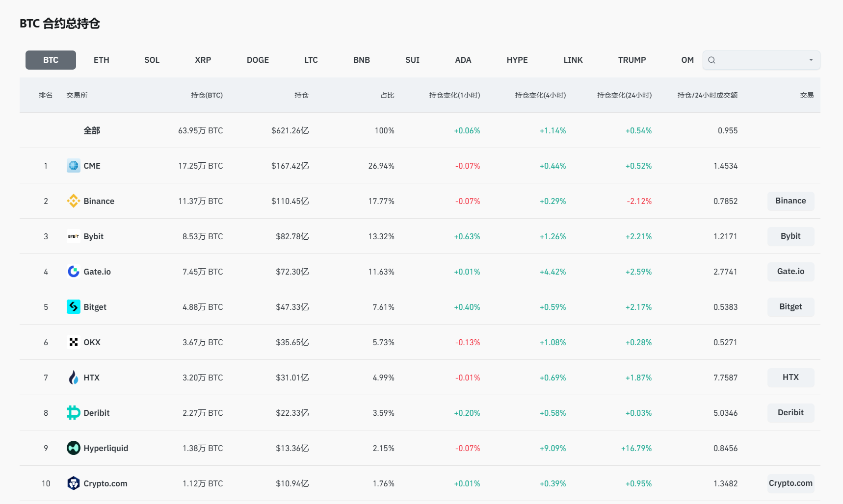Click the Bitget exchange icon
Screen dimensions: 843x504
point(73,307)
